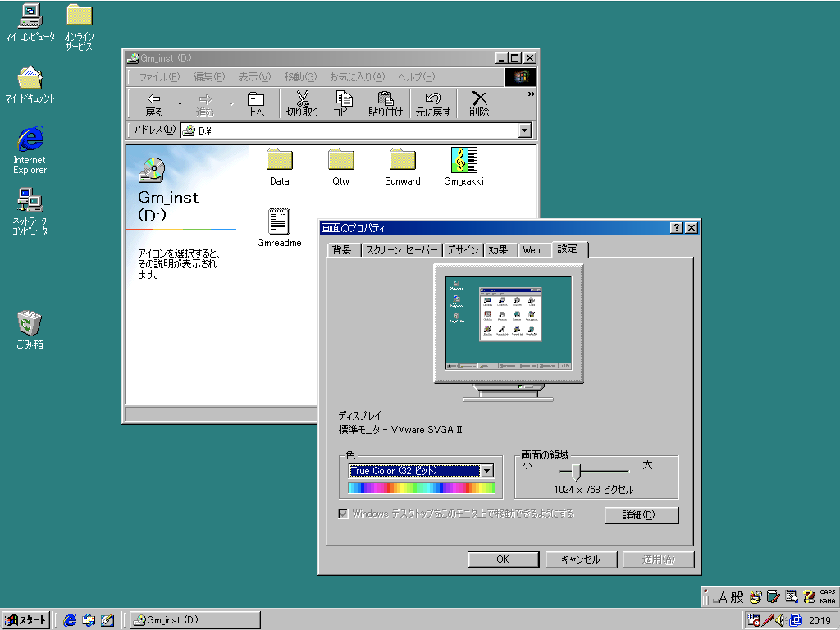Click the red pen IME tray icon
Screen dimensions: 840x630
pyautogui.click(x=768, y=620)
